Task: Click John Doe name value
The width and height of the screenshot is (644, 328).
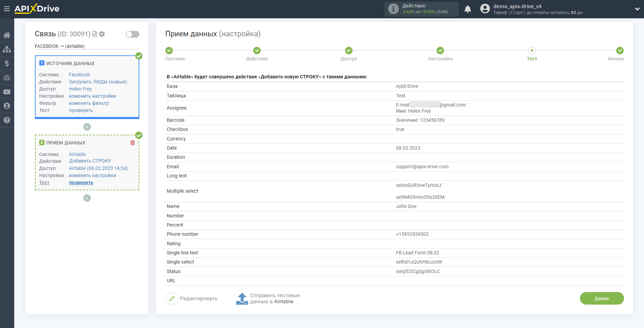Action: click(406, 206)
